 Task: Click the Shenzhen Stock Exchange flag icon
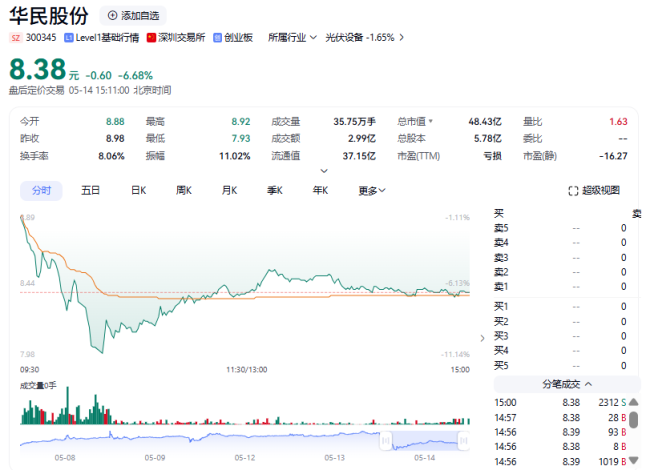(152, 37)
